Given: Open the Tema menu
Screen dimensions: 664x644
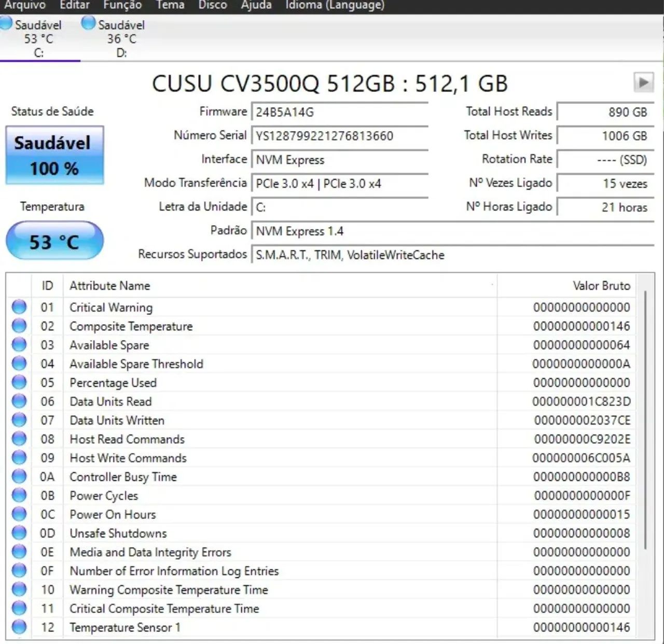Looking at the screenshot, I should (x=170, y=5).
